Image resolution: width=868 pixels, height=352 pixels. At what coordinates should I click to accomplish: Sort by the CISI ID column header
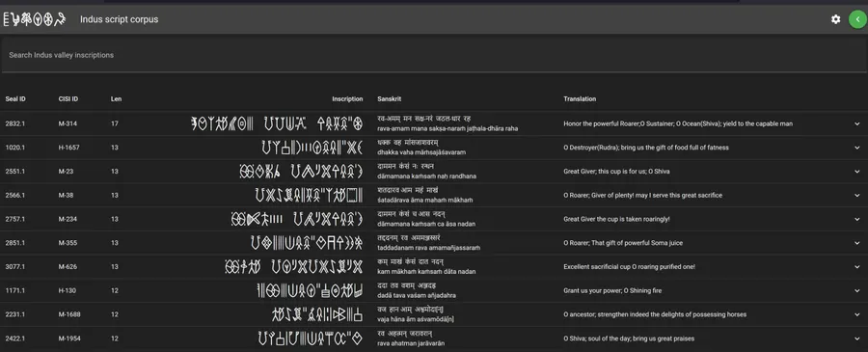68,99
